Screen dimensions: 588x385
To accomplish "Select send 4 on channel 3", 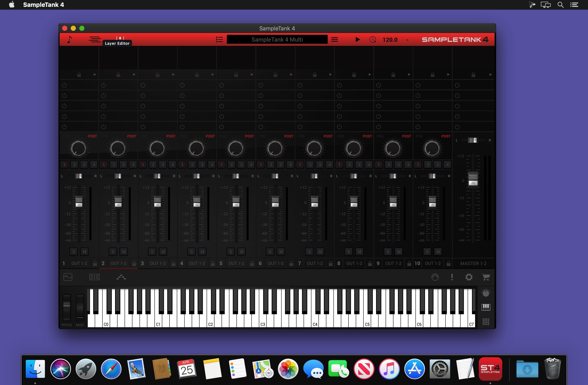I will click(172, 164).
